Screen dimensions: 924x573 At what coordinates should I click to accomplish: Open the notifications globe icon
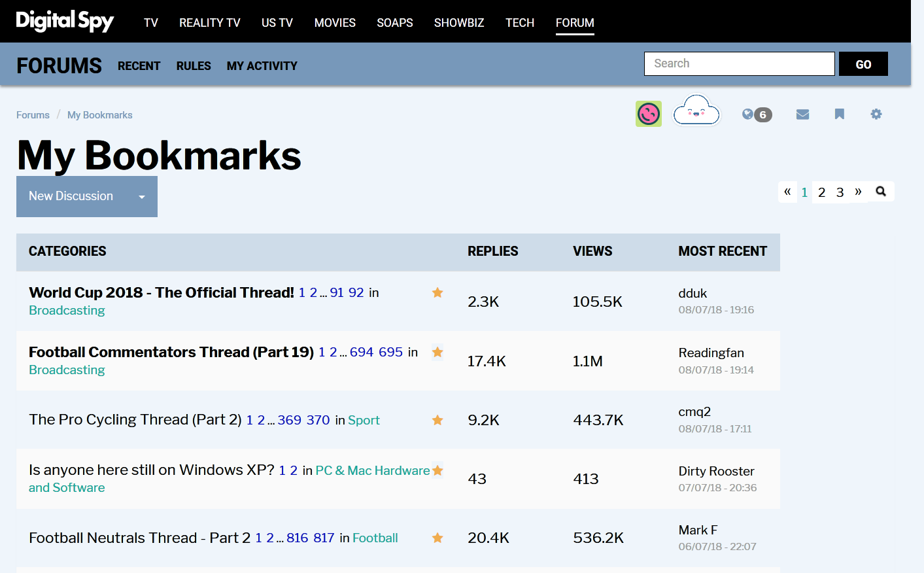click(749, 114)
